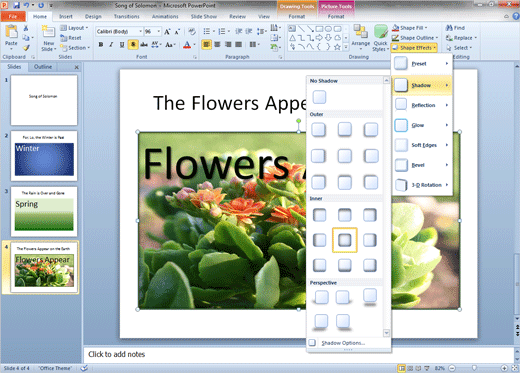Select slide 1 Song of Solomon thumbnail
Image resolution: width=520 pixels, height=373 pixels.
(x=44, y=100)
